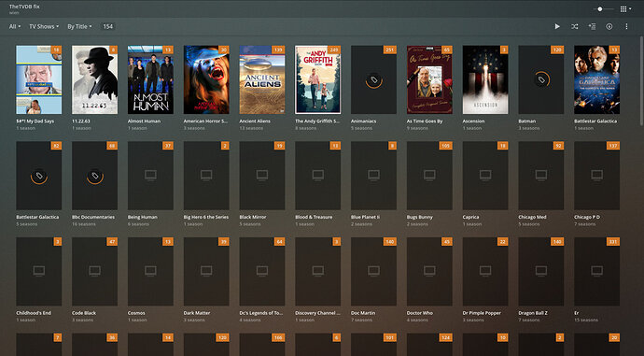Open the All filter dropdown

(x=15, y=26)
